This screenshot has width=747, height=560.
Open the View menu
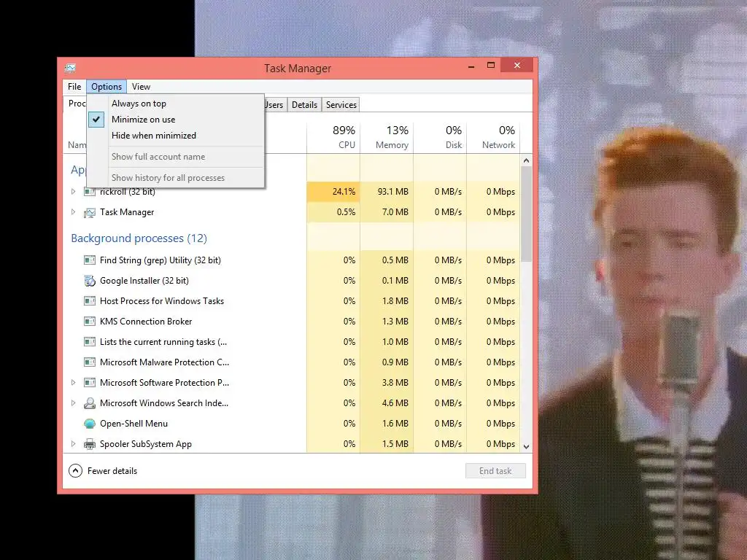[x=141, y=87]
